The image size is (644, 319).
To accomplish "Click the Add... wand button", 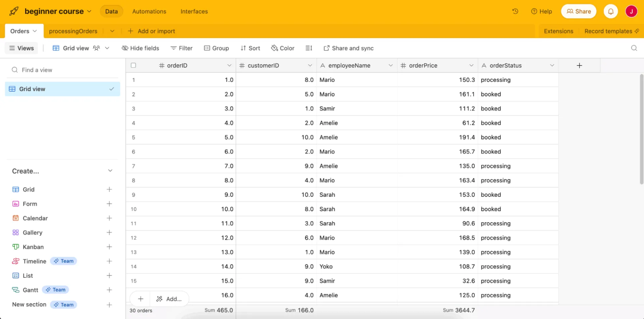I will (169, 299).
